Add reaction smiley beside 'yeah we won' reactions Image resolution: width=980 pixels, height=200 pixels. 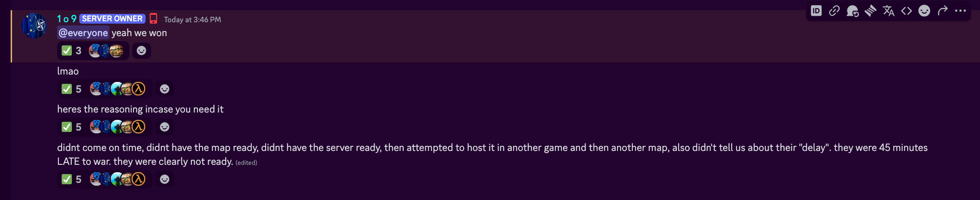point(141,50)
